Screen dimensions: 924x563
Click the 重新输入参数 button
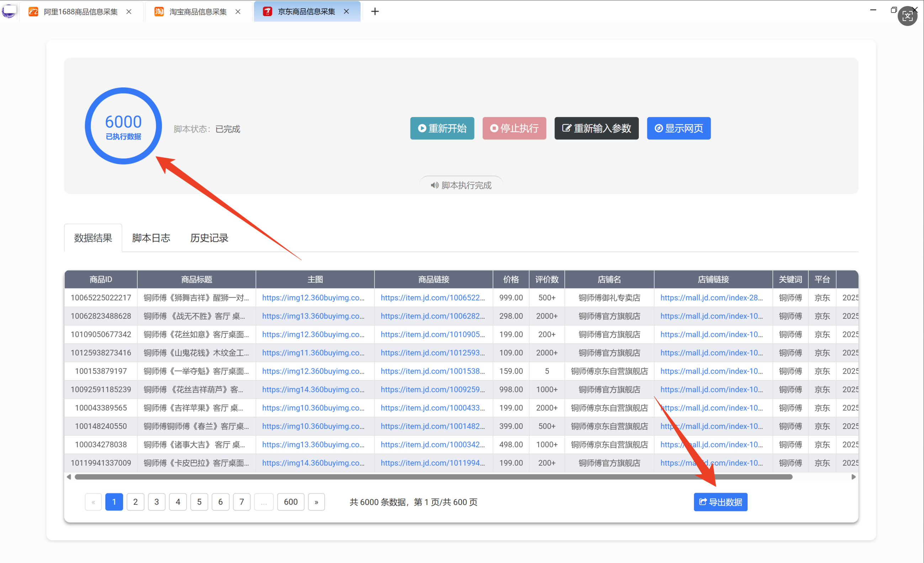596,128
